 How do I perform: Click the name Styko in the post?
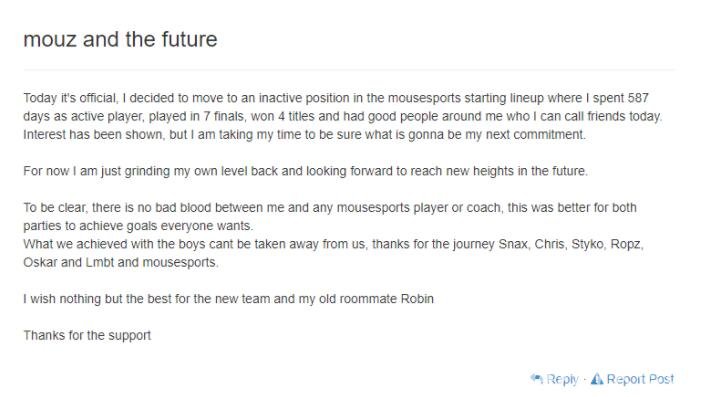587,244
